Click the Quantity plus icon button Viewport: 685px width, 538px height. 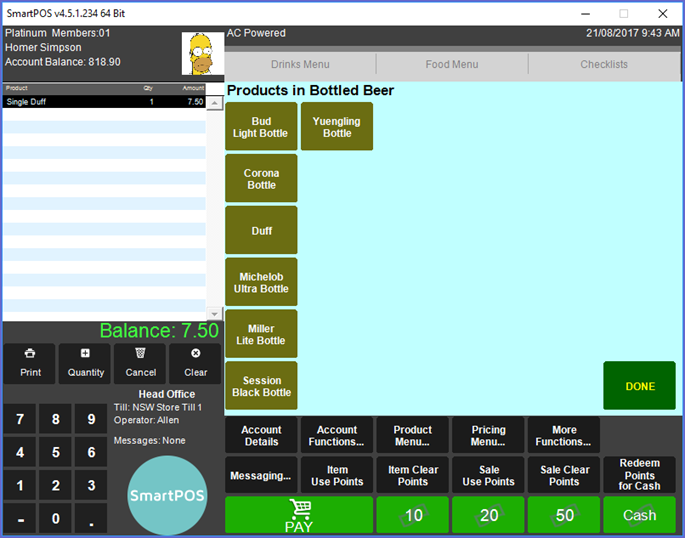(x=85, y=363)
